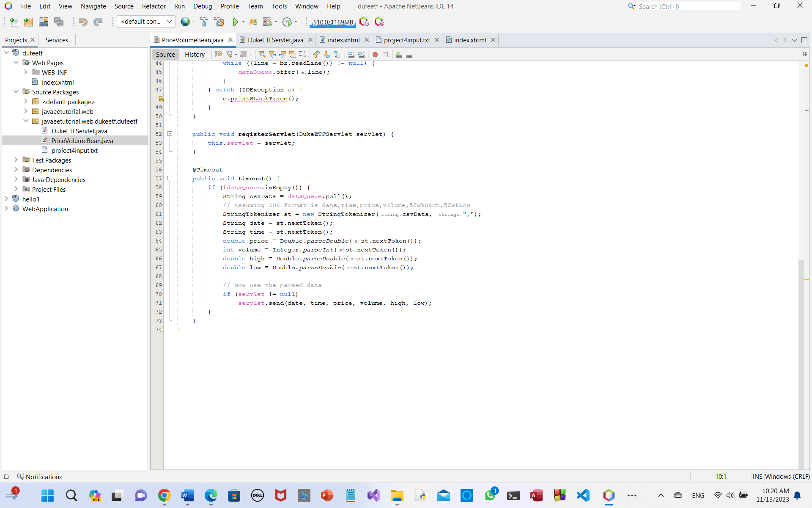Open the Team menu
812x508 pixels.
(x=255, y=6)
